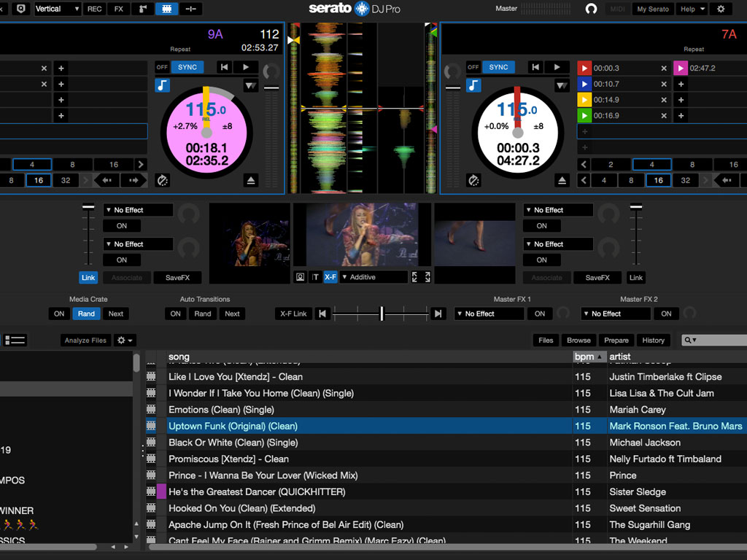Image resolution: width=747 pixels, height=560 pixels.
Task: Toggle Media Crate ON button
Action: (x=59, y=314)
